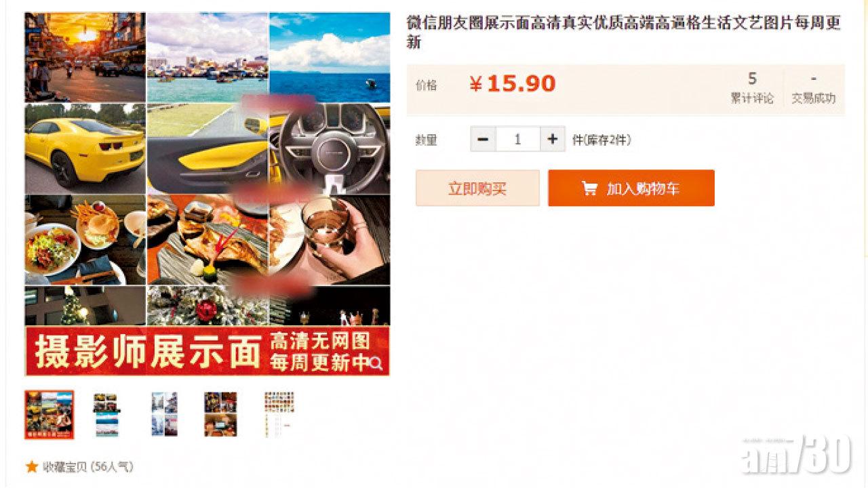Image resolution: width=868 pixels, height=488 pixels.
Task: Select the first product thumbnail
Action: (50, 414)
